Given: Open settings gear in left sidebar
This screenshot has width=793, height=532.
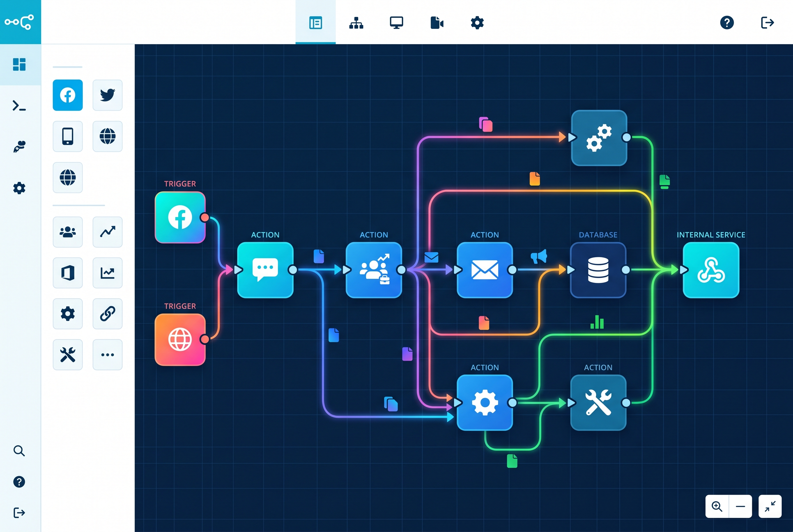Looking at the screenshot, I should (x=19, y=188).
